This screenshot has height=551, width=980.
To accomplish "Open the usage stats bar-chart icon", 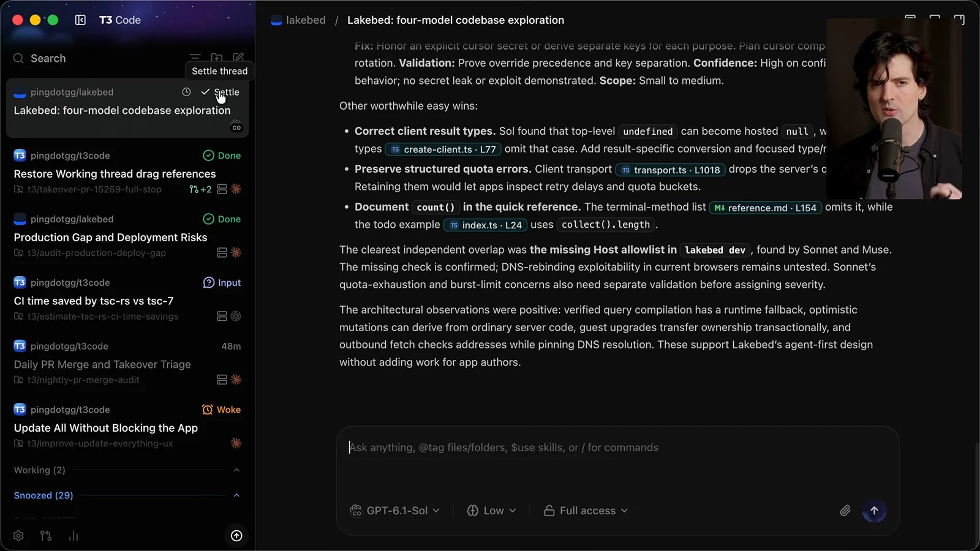I will [73, 536].
